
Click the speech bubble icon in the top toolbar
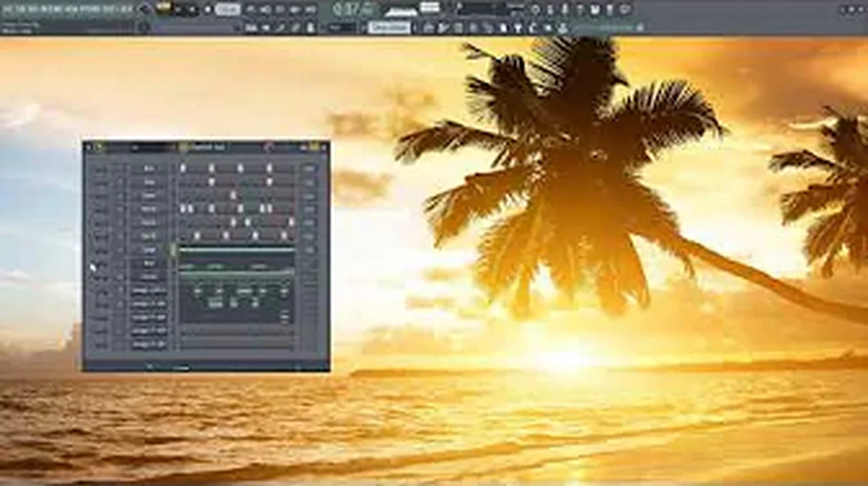click(x=624, y=10)
